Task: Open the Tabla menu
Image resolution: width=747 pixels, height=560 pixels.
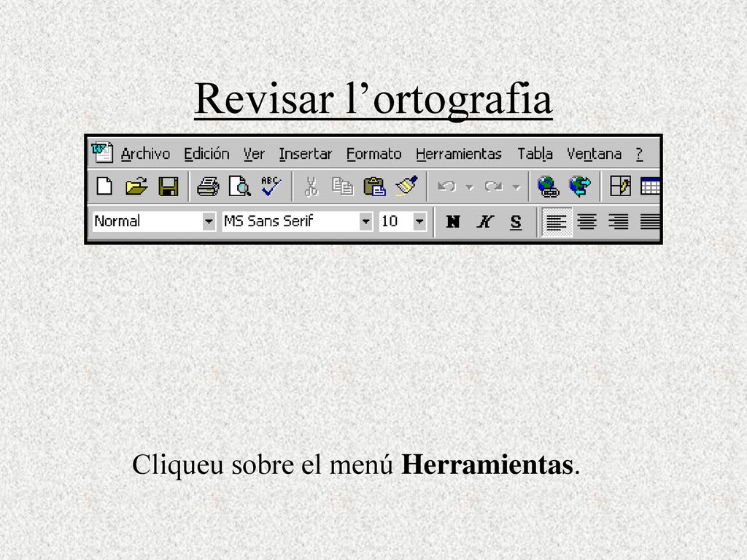Action: (535, 154)
